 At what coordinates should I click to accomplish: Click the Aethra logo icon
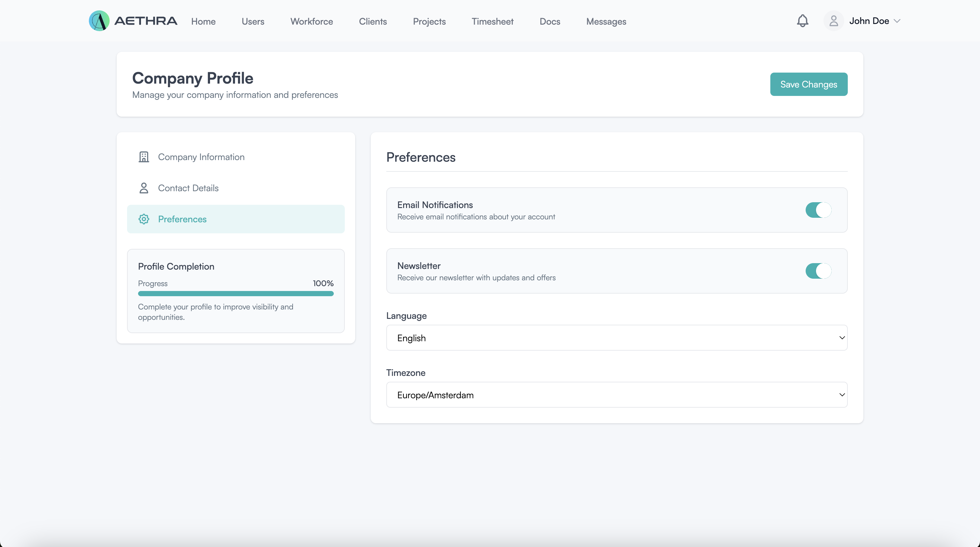click(99, 21)
